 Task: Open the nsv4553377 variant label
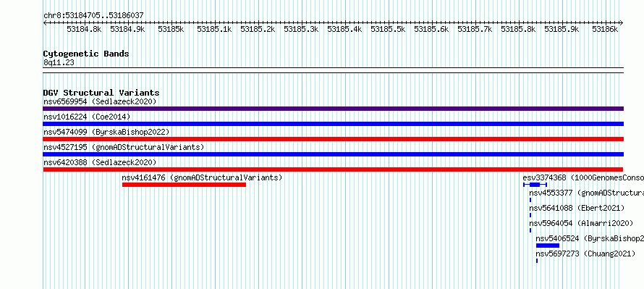587,193
